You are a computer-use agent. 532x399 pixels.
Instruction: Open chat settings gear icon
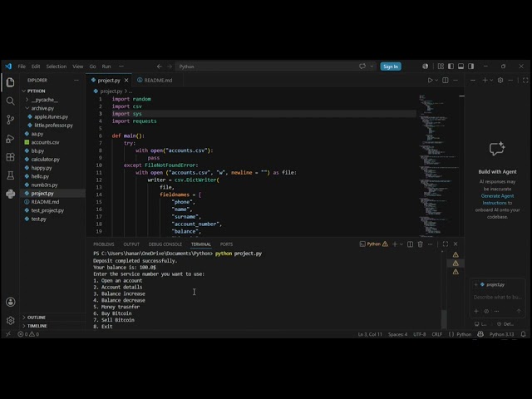pyautogui.click(x=500, y=81)
